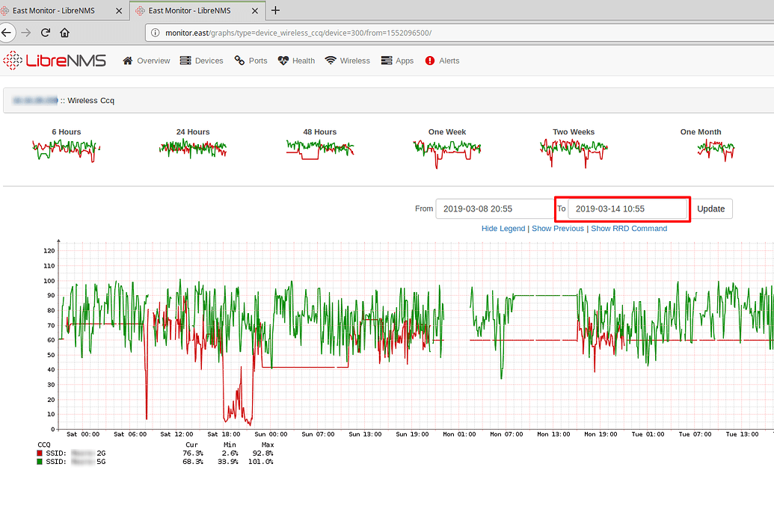Reload the page with the refresh icon

[45, 32]
